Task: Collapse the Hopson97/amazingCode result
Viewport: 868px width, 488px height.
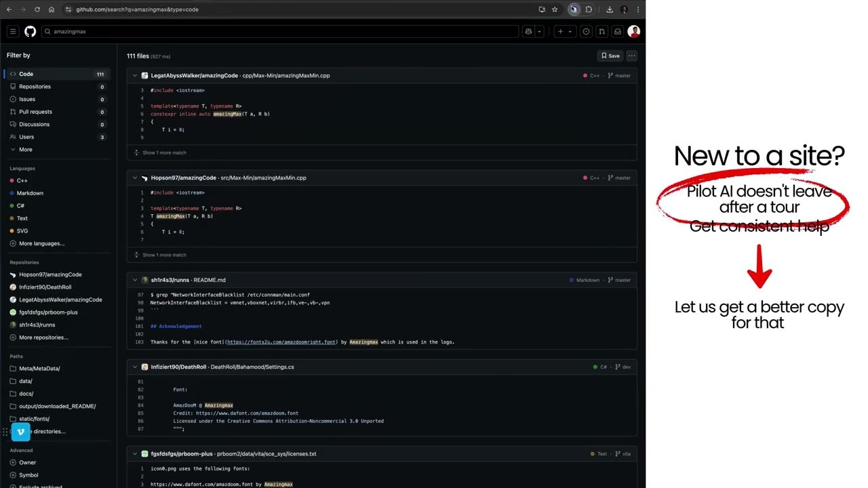Action: [x=135, y=178]
